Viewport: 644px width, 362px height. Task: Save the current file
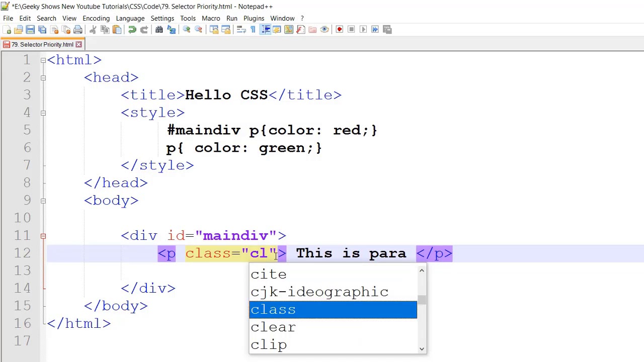[30, 30]
